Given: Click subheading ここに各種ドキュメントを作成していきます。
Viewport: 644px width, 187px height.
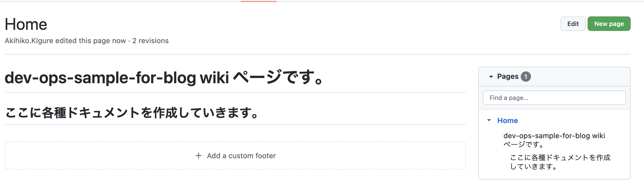Looking at the screenshot, I should coord(131,113).
